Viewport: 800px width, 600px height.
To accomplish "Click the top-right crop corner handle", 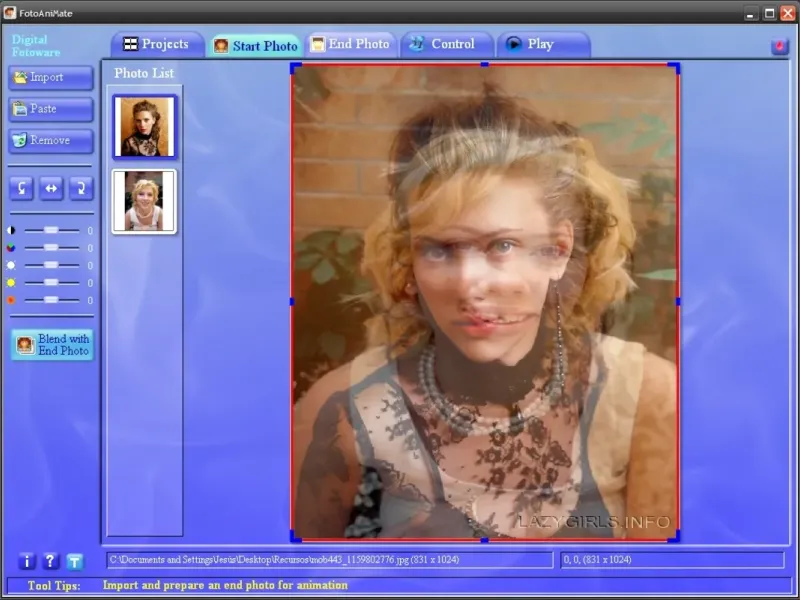I will click(674, 68).
